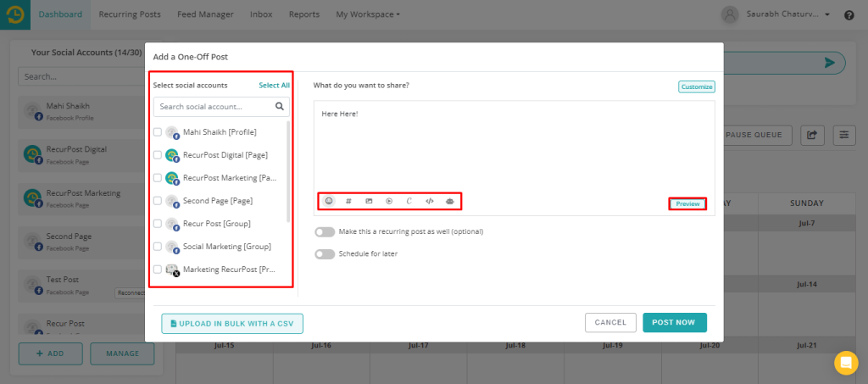Viewport: 868px width, 384px height.
Task: Click the Add button in sidebar
Action: click(x=50, y=353)
